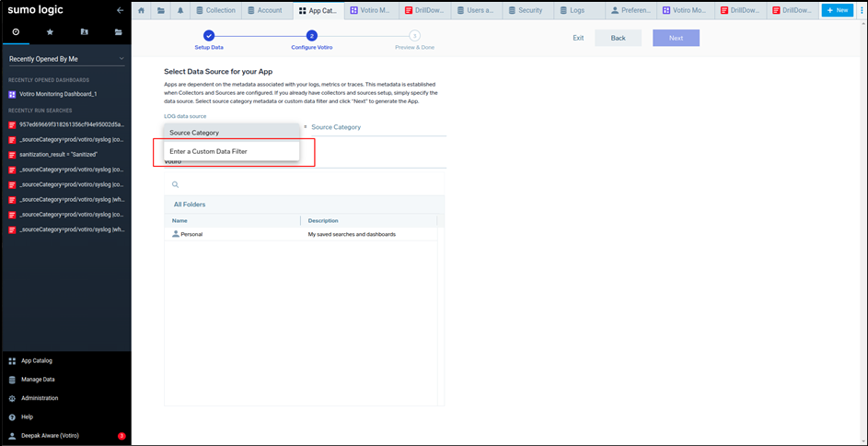
Task: Click the red notification badge showing 3
Action: coord(122,436)
